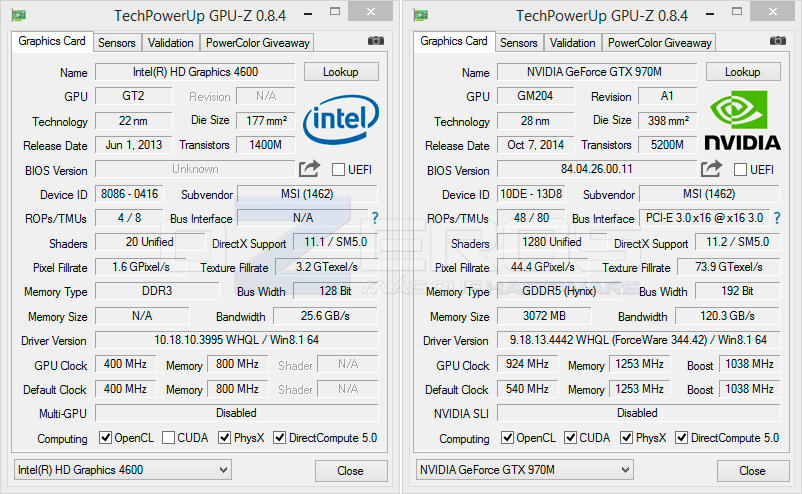802x494 pixels.
Task: Click the bus interface question mark in Intel window
Action: tap(375, 218)
